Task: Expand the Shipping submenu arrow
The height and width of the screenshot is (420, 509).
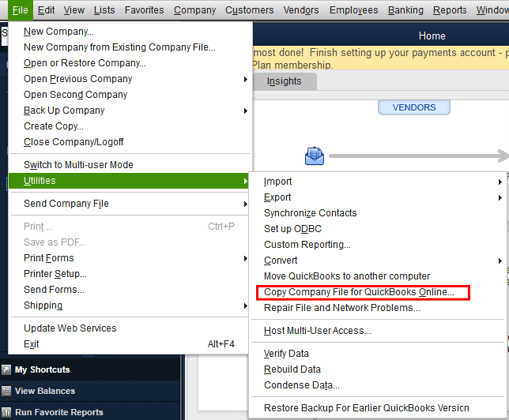Action: pos(246,306)
